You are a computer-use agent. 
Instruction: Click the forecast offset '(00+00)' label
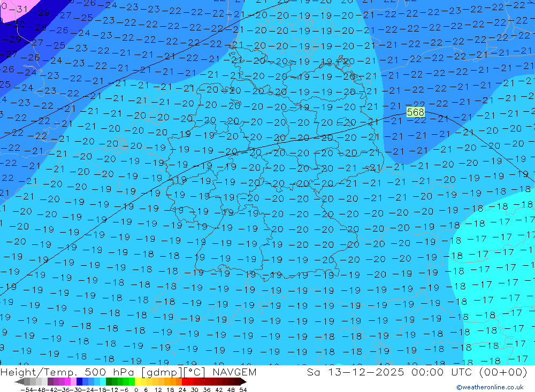pos(503,372)
